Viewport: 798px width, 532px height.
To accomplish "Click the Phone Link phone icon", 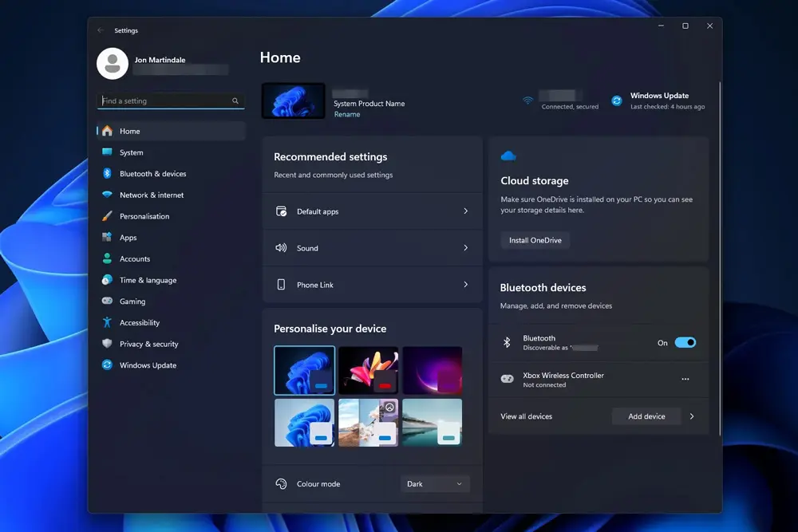I will (x=281, y=284).
